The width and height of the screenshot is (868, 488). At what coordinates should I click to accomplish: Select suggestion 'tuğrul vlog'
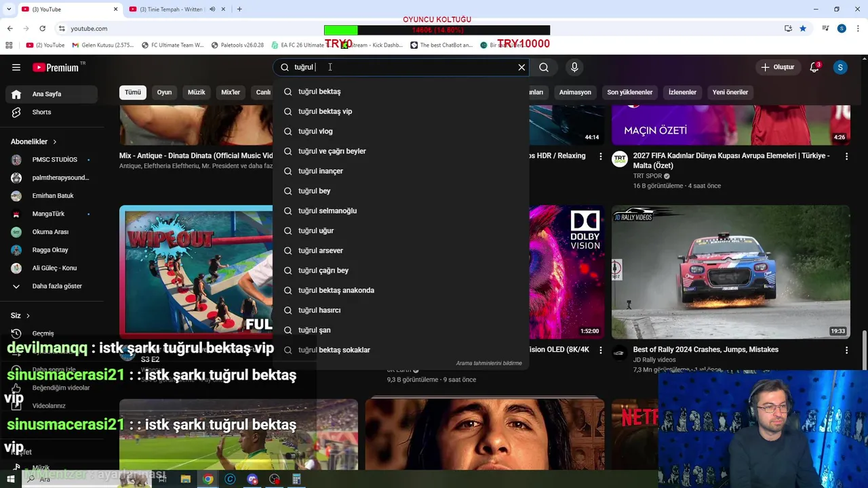401,131
